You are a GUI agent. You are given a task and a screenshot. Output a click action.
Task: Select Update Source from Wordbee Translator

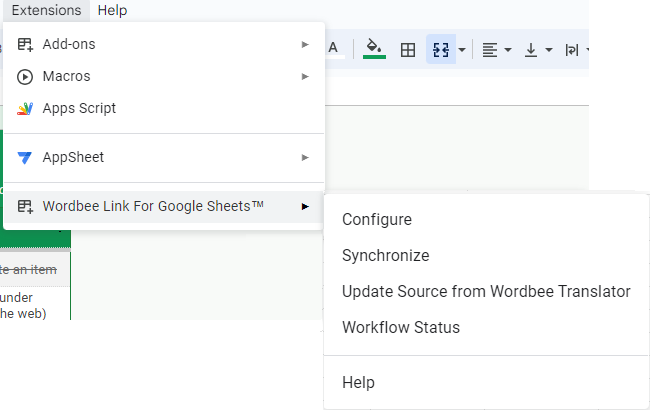tap(486, 291)
